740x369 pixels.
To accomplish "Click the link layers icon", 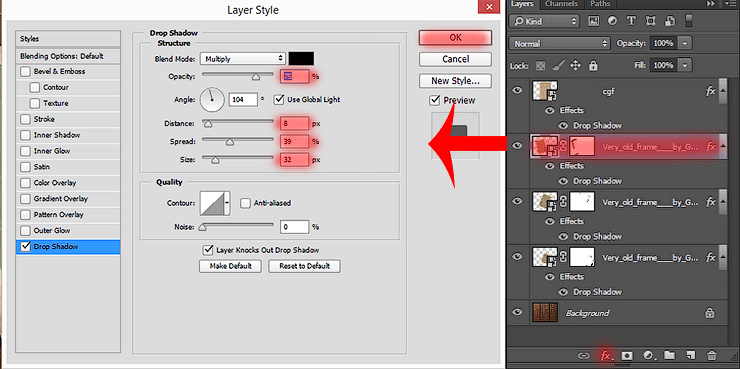I will (584, 355).
